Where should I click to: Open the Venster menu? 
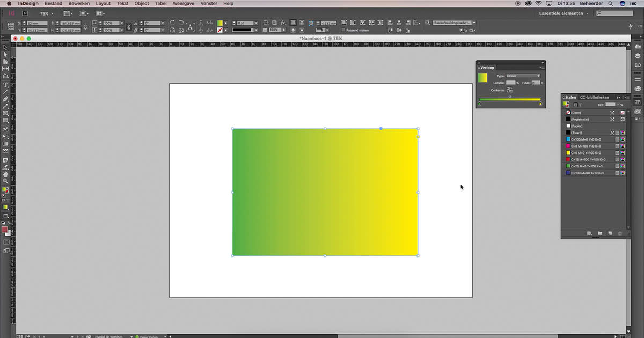tap(208, 3)
